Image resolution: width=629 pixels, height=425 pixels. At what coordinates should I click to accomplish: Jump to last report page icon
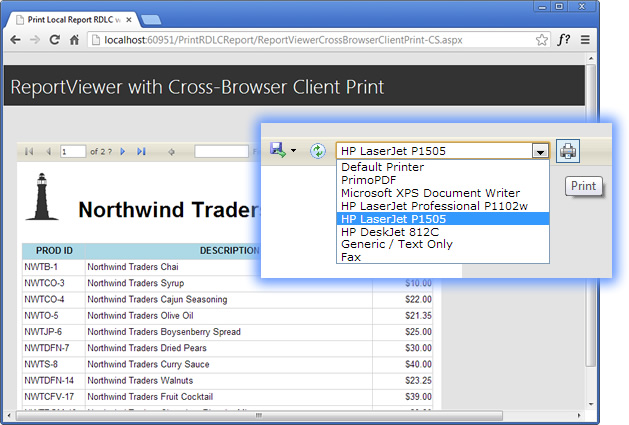pyautogui.click(x=141, y=151)
